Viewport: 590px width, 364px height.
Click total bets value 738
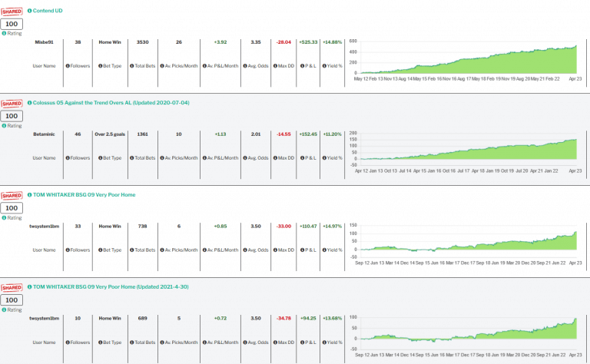[143, 227]
